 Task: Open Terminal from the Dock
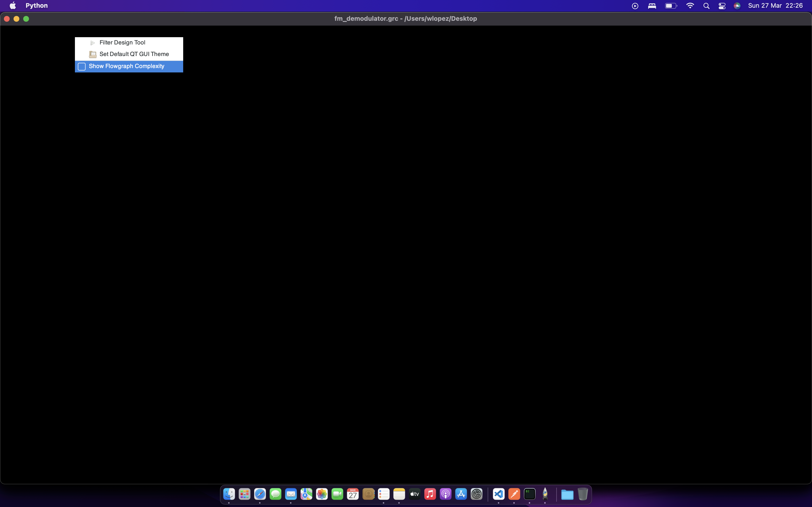pyautogui.click(x=530, y=493)
